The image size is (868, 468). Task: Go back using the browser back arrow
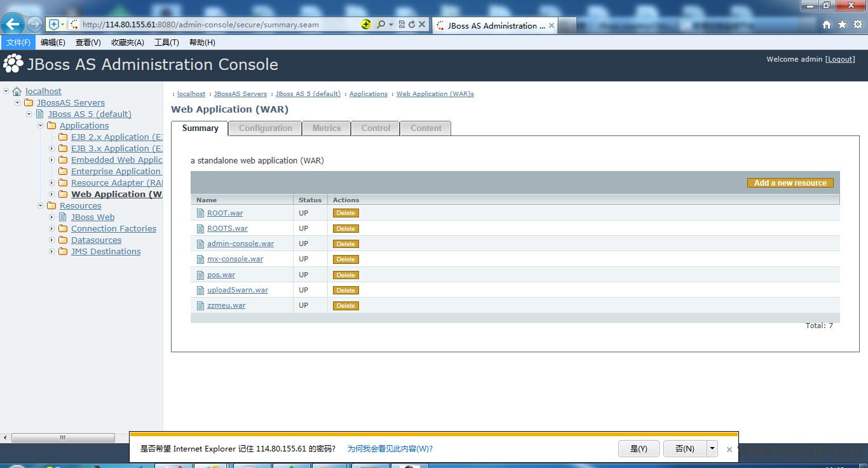coord(13,24)
